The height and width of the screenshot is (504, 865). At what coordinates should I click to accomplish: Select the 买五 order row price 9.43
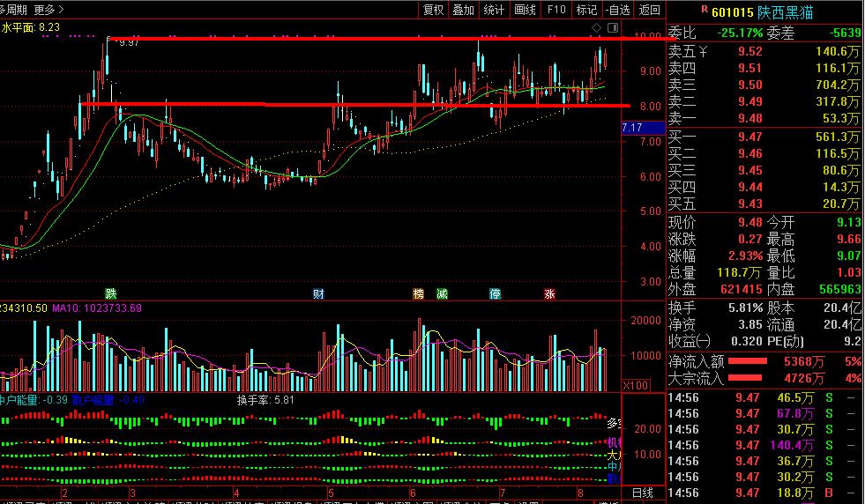750,204
